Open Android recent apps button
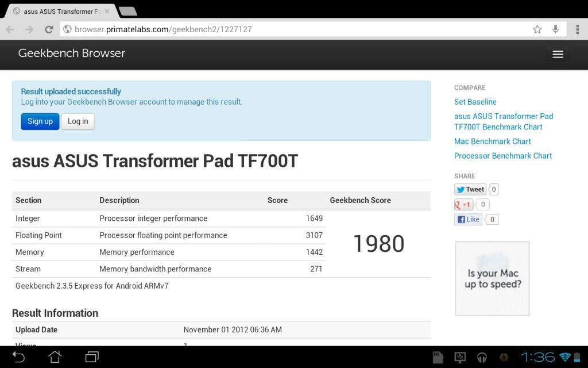 (x=92, y=356)
